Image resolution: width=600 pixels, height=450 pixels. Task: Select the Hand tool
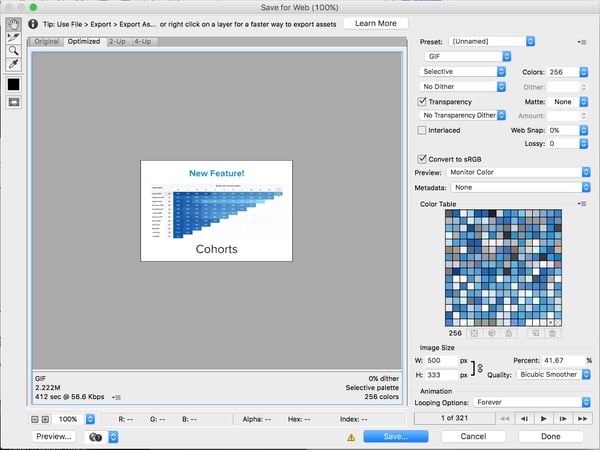pyautogui.click(x=15, y=23)
